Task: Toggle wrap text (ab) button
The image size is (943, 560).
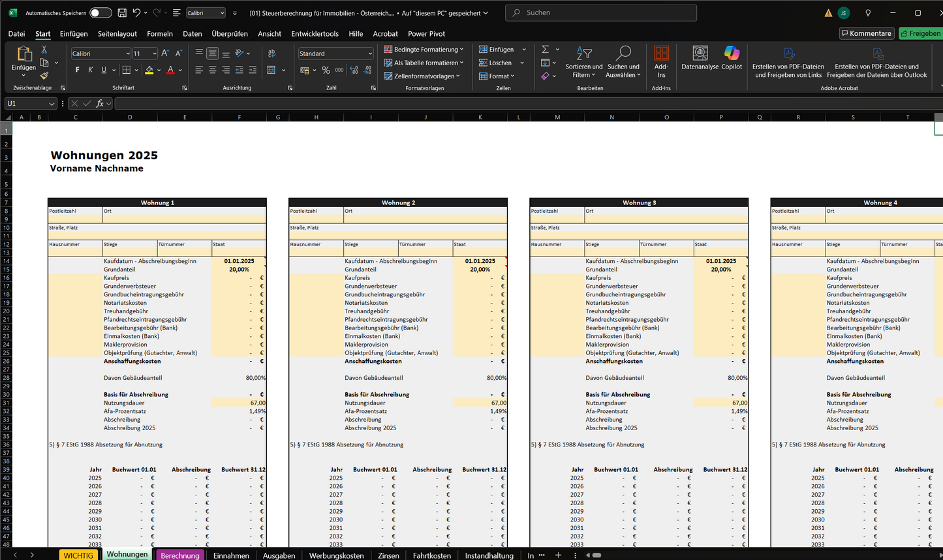Action: click(x=272, y=54)
